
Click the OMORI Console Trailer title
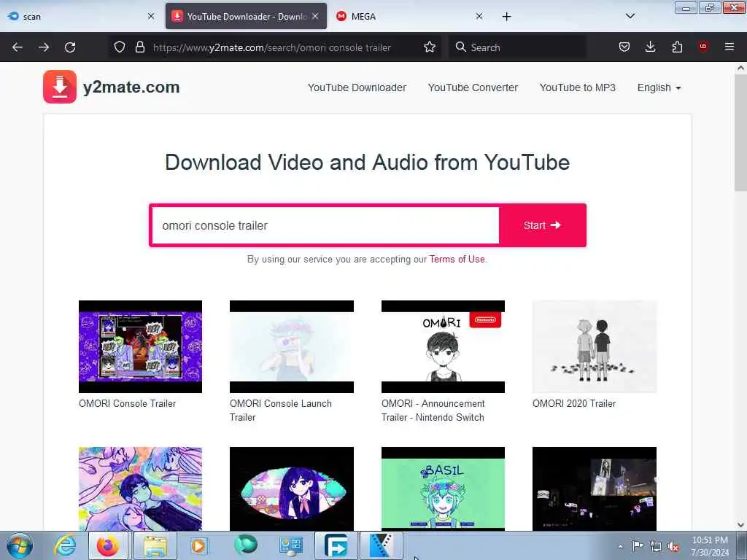[x=127, y=403]
